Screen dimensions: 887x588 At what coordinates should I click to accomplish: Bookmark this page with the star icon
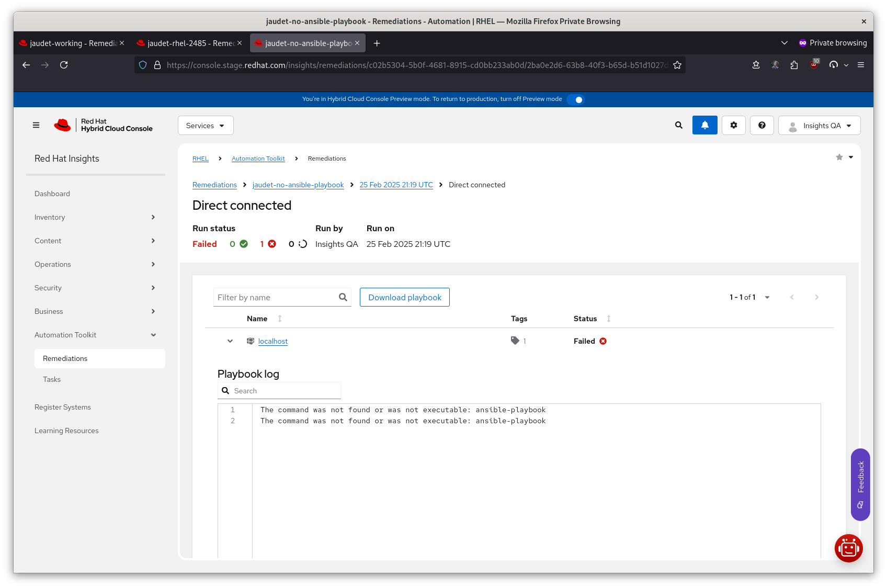[x=677, y=65]
